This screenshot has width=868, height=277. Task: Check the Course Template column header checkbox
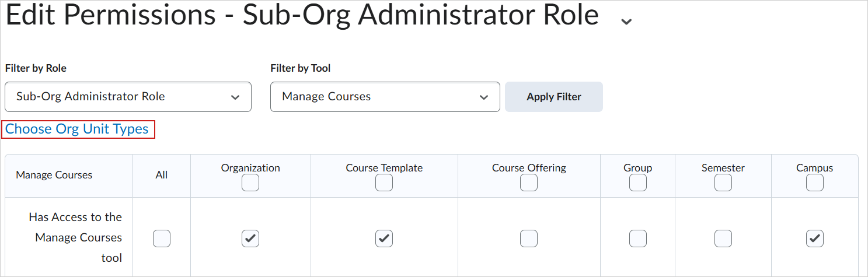(384, 183)
